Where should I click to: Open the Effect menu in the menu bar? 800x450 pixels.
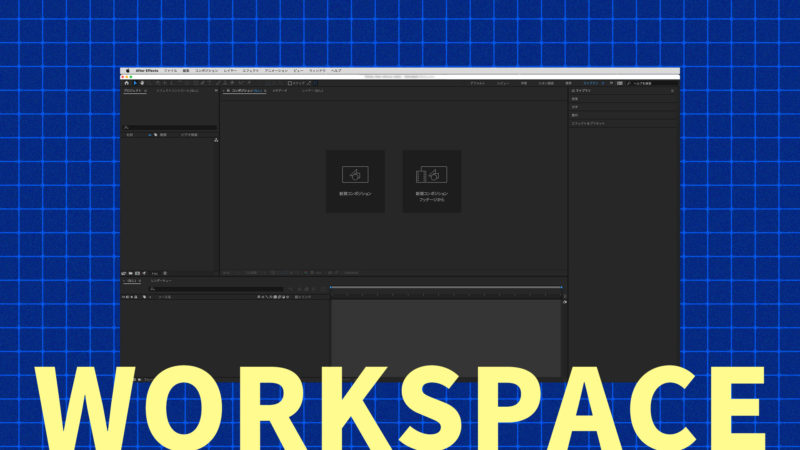tap(251, 71)
